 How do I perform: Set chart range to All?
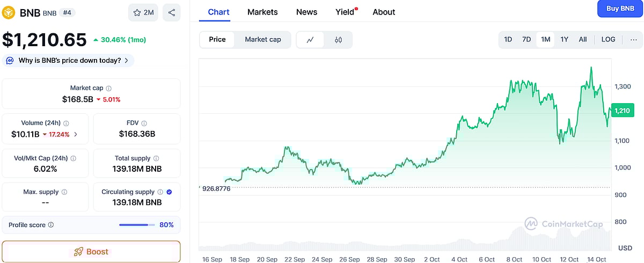point(583,40)
